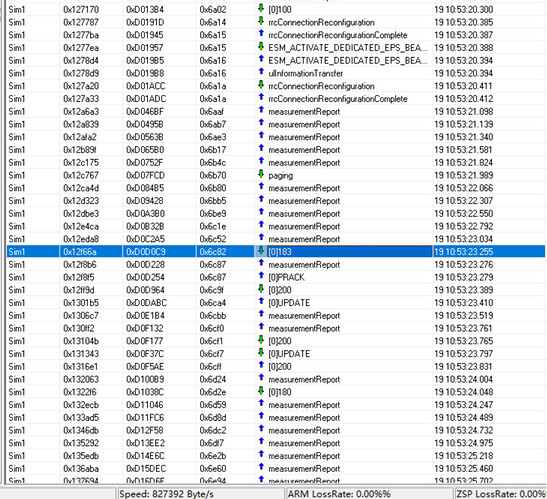Click the Sim1 cell in the highlighted row
The image size is (547, 499).
pyautogui.click(x=17, y=252)
